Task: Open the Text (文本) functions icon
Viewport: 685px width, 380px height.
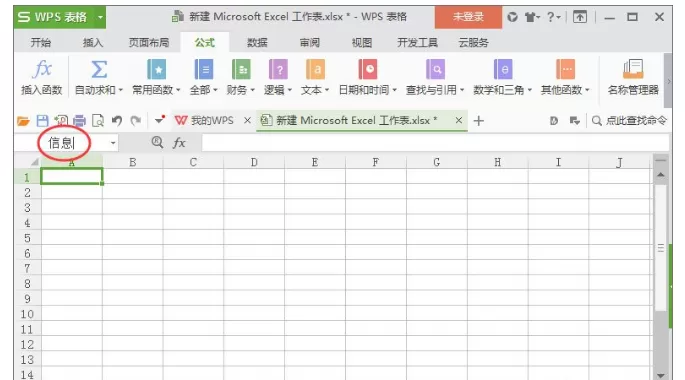Action: coord(315,69)
